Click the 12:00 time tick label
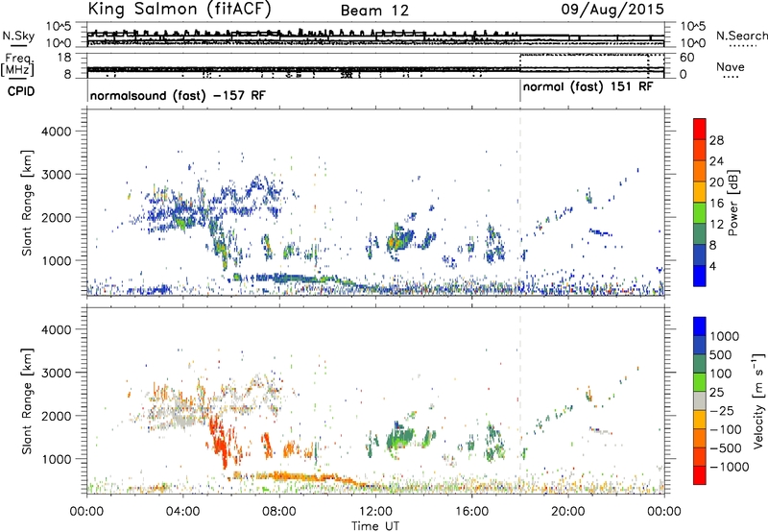 click(x=375, y=512)
